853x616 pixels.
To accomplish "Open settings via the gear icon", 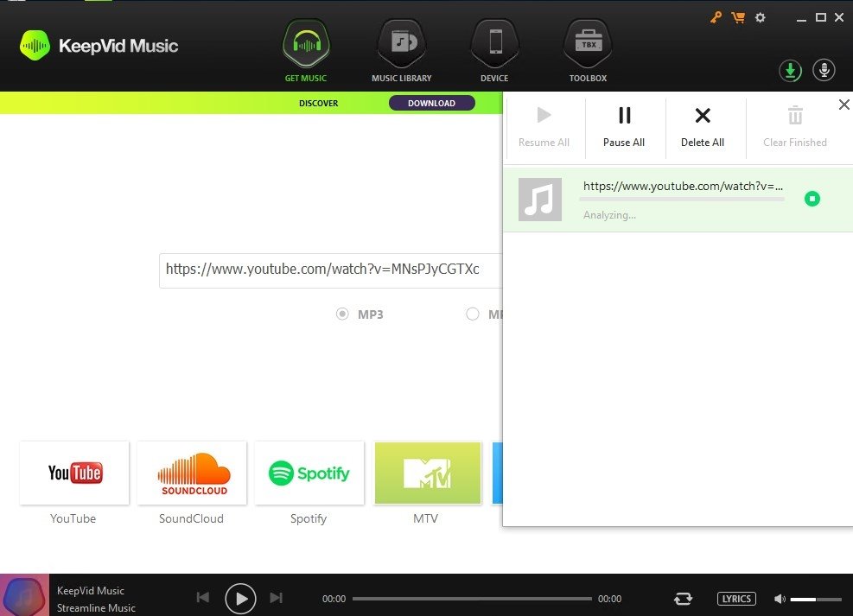I will point(760,17).
